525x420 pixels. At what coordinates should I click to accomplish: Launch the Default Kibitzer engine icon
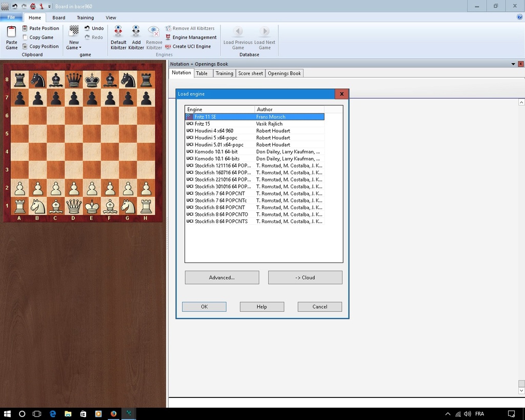(x=118, y=31)
